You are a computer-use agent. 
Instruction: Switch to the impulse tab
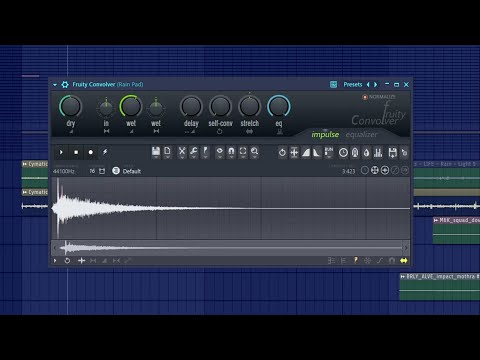(x=325, y=134)
